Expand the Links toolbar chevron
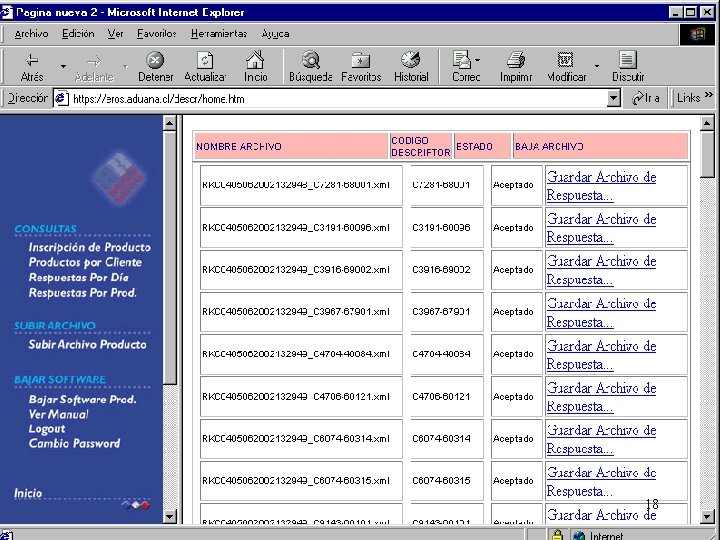The image size is (720, 540). [709, 95]
